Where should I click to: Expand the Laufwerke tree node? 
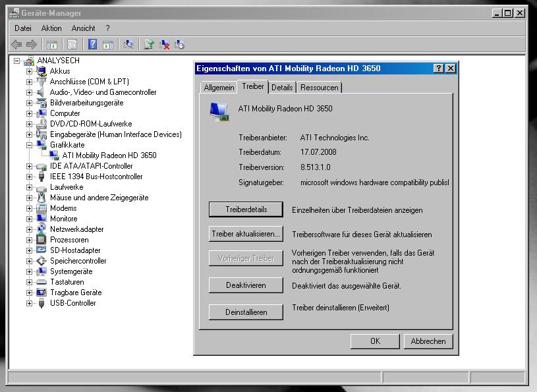[x=30, y=187]
